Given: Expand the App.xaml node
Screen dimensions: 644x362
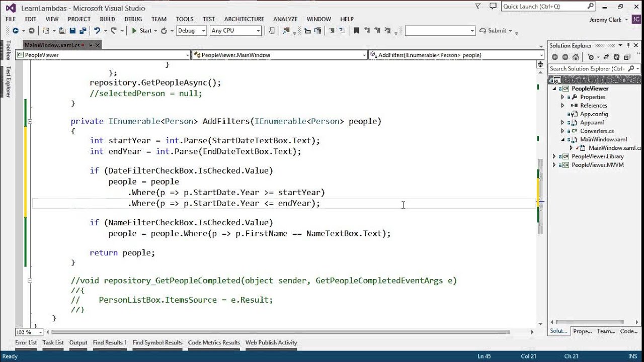Looking at the screenshot, I should coord(563,123).
